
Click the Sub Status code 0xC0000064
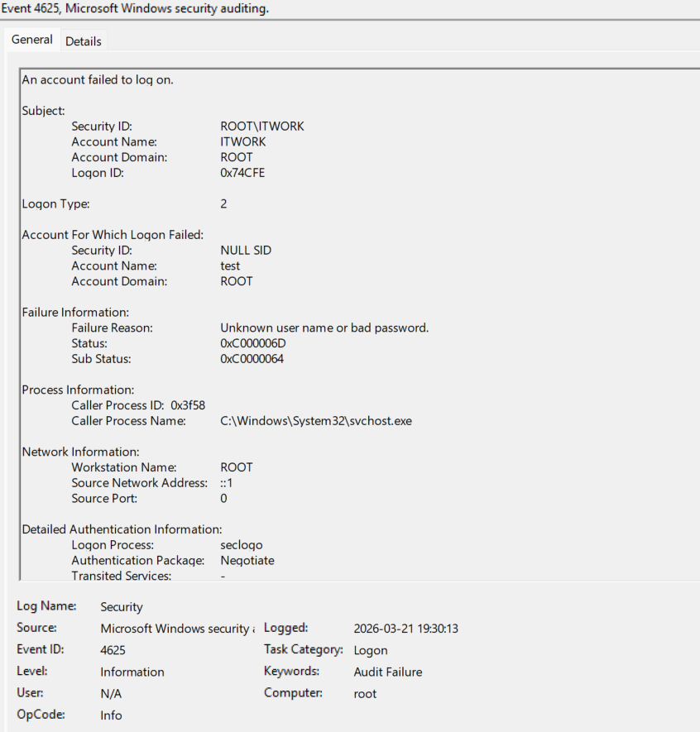(x=252, y=359)
